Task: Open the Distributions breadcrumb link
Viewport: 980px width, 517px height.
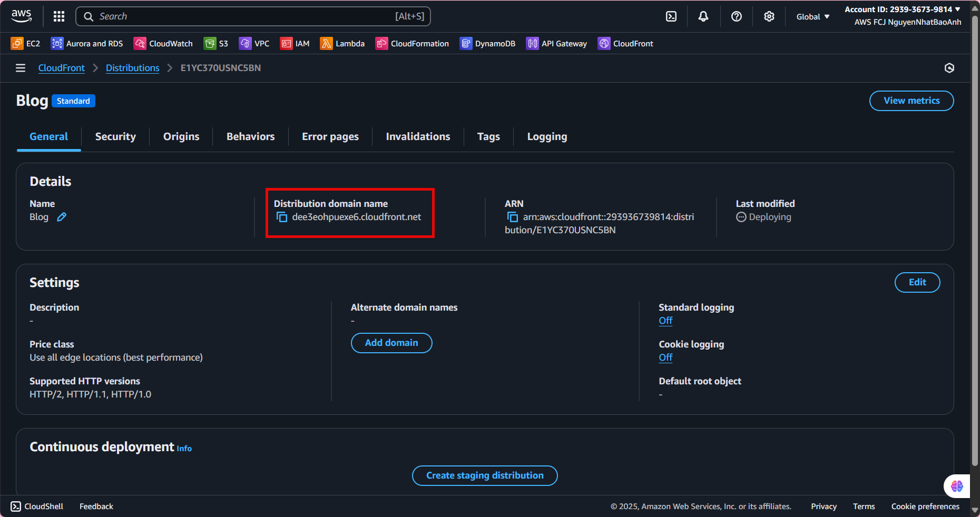Action: click(x=132, y=68)
